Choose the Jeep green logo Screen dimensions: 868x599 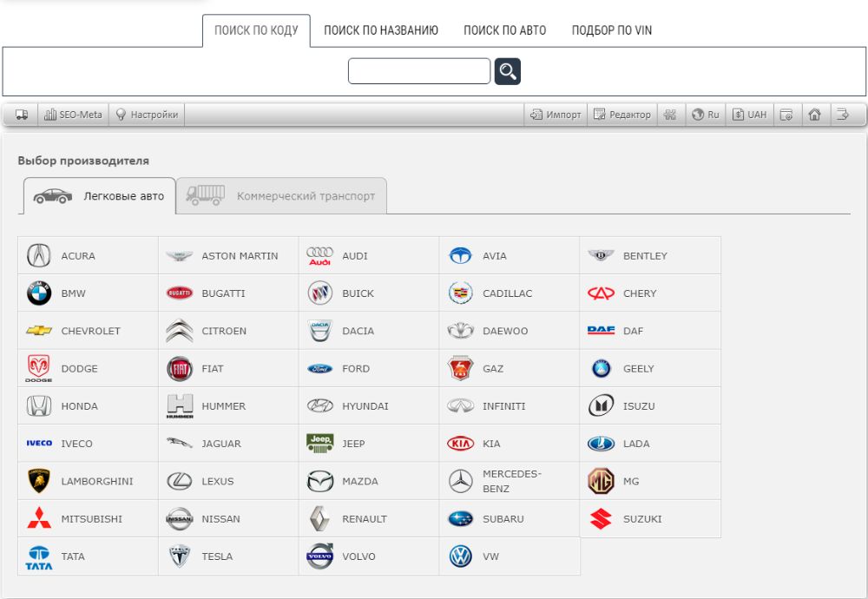click(x=320, y=444)
